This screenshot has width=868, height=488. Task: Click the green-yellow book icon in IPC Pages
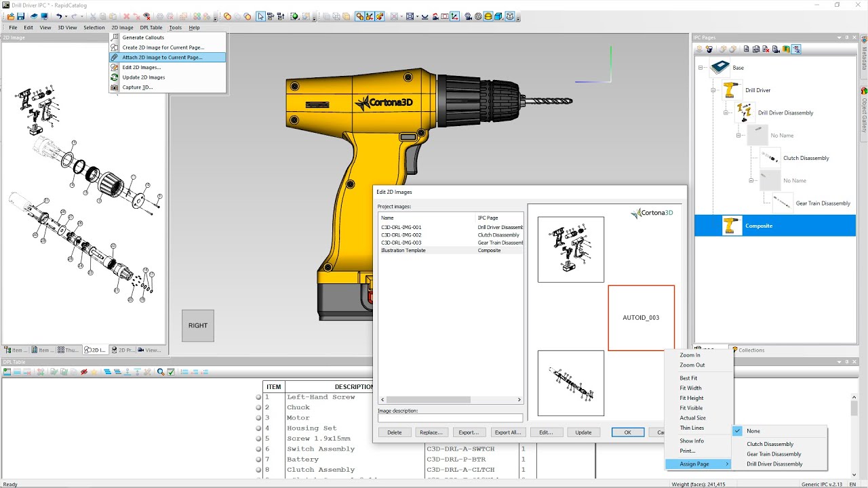pos(786,49)
